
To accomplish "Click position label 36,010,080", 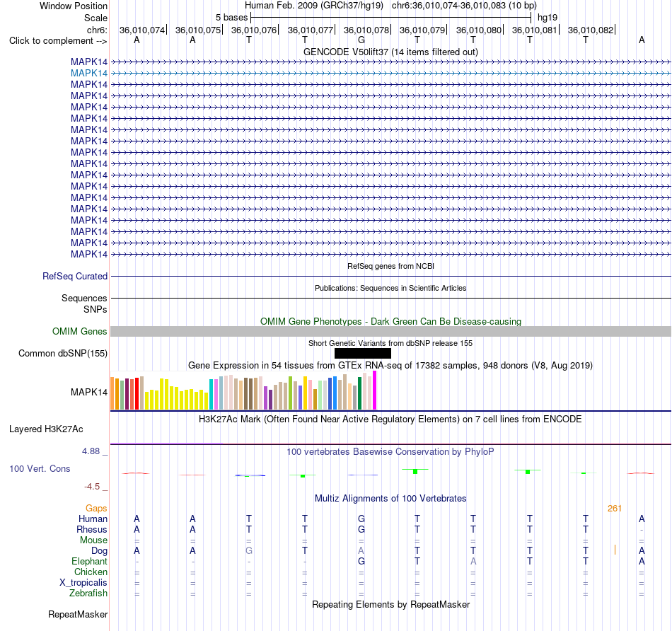I will 479,30.
